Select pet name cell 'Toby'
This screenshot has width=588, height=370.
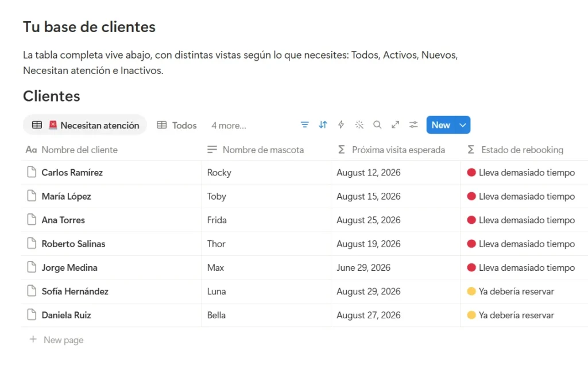click(x=266, y=196)
